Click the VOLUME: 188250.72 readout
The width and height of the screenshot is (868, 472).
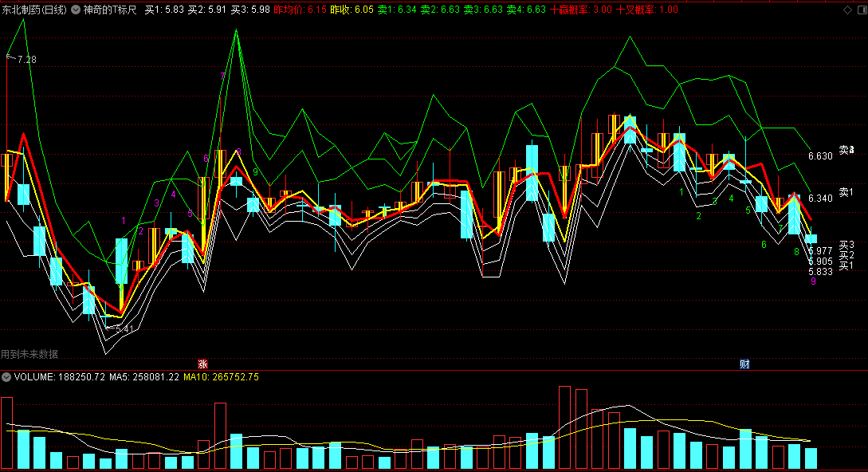point(59,377)
